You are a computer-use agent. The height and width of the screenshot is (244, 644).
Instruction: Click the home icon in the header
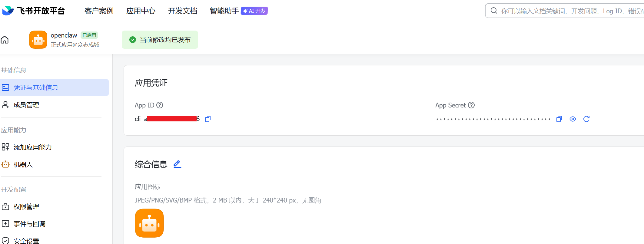[x=5, y=40]
